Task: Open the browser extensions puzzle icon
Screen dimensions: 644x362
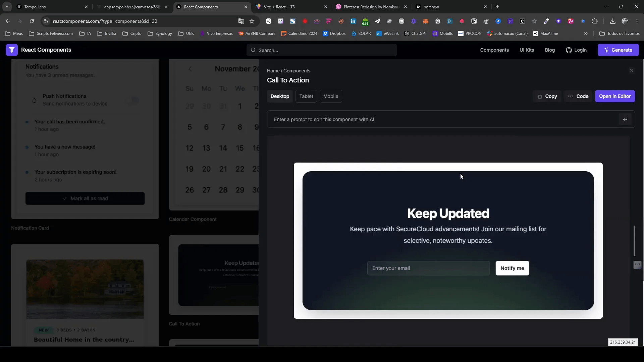Action: (x=595, y=21)
